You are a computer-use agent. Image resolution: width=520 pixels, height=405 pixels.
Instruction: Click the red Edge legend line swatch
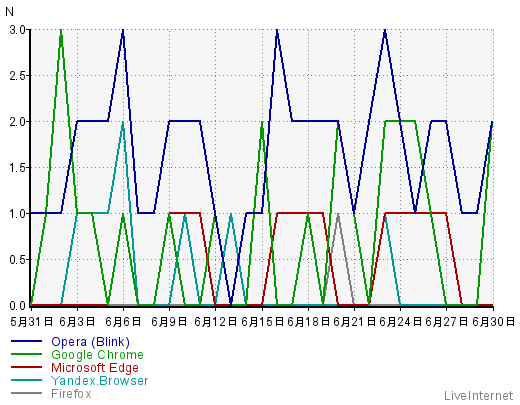pyautogui.click(x=27, y=367)
